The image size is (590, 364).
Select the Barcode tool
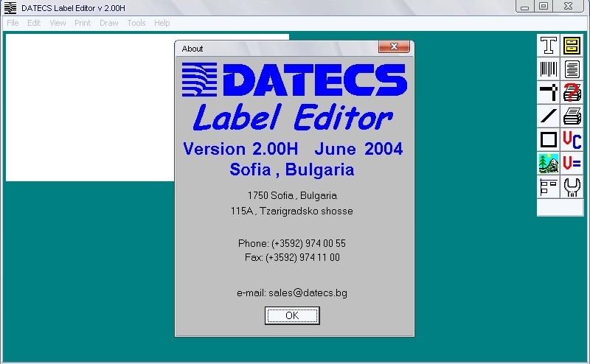[x=548, y=69]
